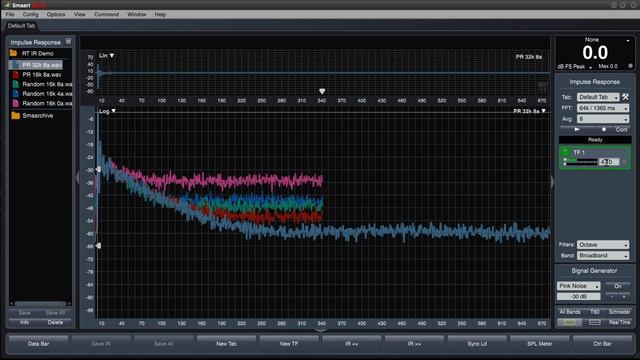Open the Help menu
This screenshot has height=360, width=640.
click(160, 14)
